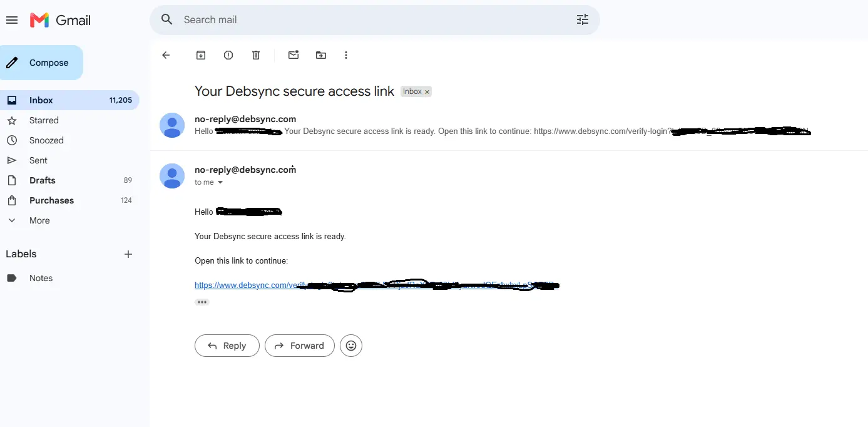Open the Starred folder
The height and width of the screenshot is (427, 868).
[x=69, y=120]
